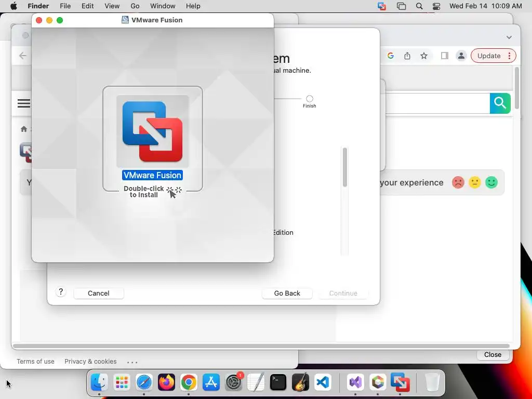Open the three-dot more options menu
This screenshot has width=532, height=399.
[509, 56]
